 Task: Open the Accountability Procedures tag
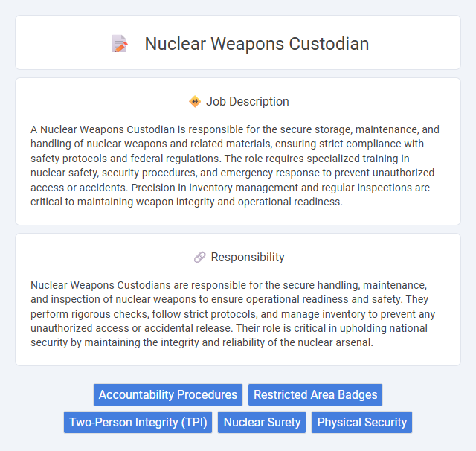[168, 395]
